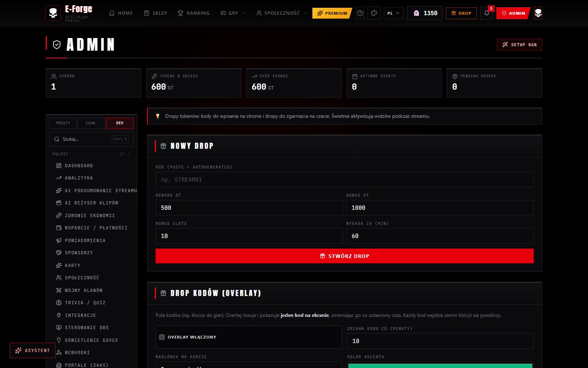This screenshot has height=368, width=588.
Task: Click the Dashboard sidebar icon
Action: pyautogui.click(x=59, y=166)
